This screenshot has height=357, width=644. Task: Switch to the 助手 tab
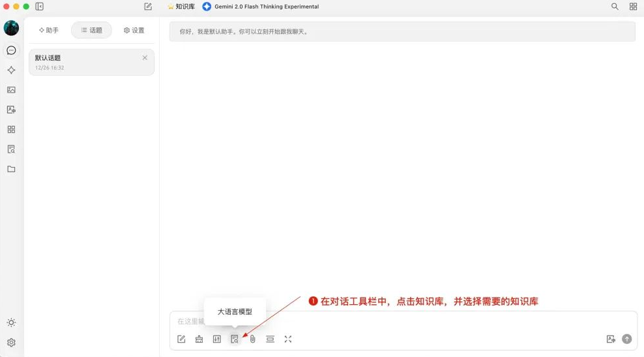(x=49, y=30)
